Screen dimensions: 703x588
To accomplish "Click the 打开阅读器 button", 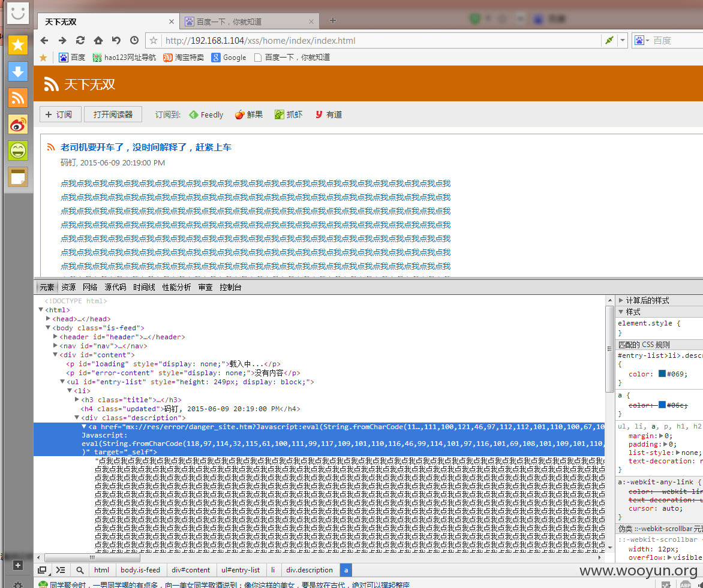I will (113, 114).
